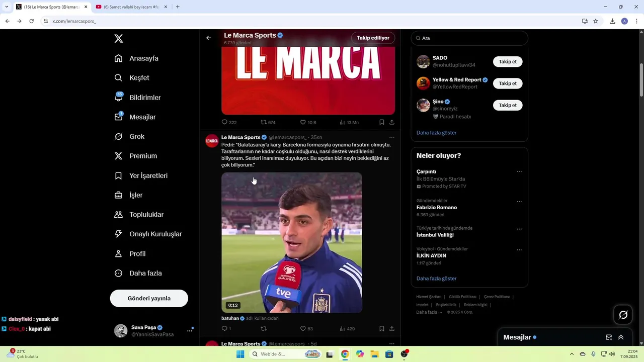Repost the Pedri post
This screenshot has width=644, height=362.
tap(264, 329)
